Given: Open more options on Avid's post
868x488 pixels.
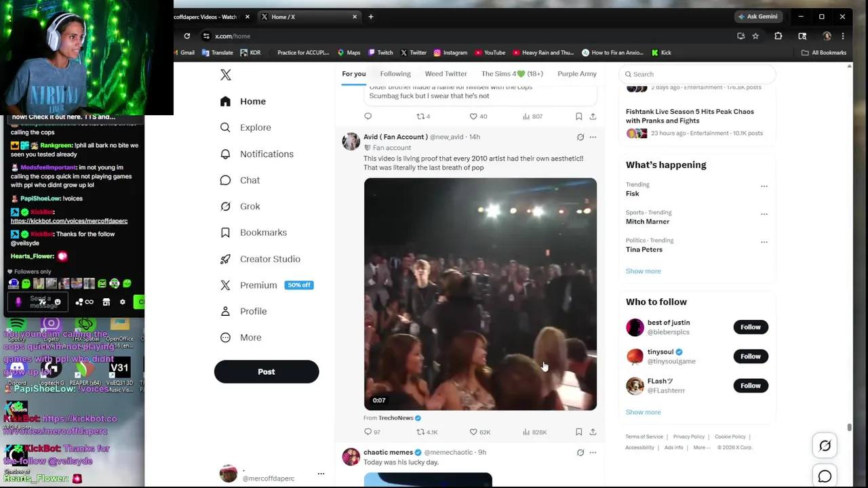Looking at the screenshot, I should 593,137.
